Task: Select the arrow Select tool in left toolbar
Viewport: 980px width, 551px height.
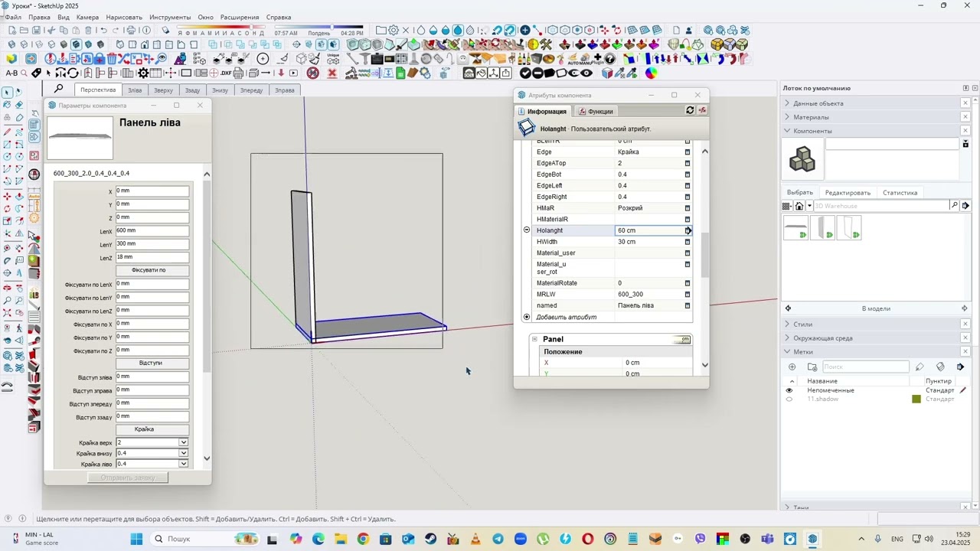Action: click(8, 93)
